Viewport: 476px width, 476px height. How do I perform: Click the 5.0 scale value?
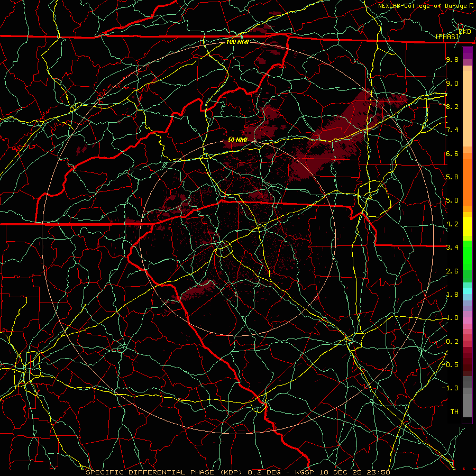tap(452, 200)
